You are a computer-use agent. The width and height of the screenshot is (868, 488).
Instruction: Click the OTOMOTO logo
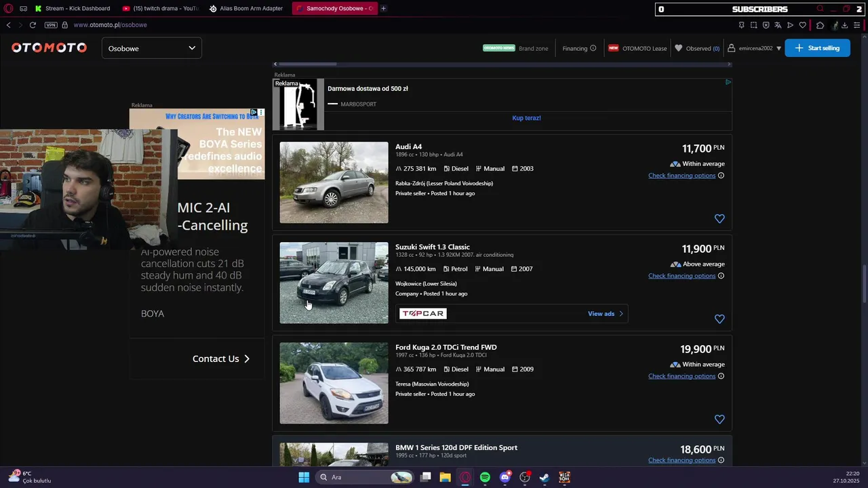click(49, 48)
